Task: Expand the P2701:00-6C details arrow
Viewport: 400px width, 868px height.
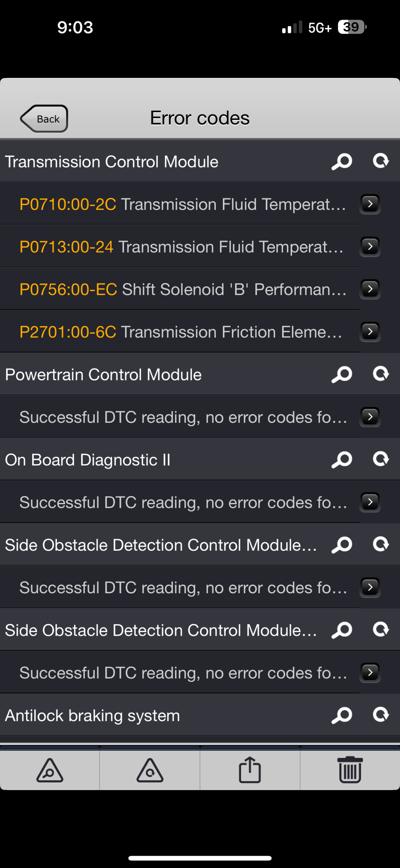Action: tap(370, 332)
